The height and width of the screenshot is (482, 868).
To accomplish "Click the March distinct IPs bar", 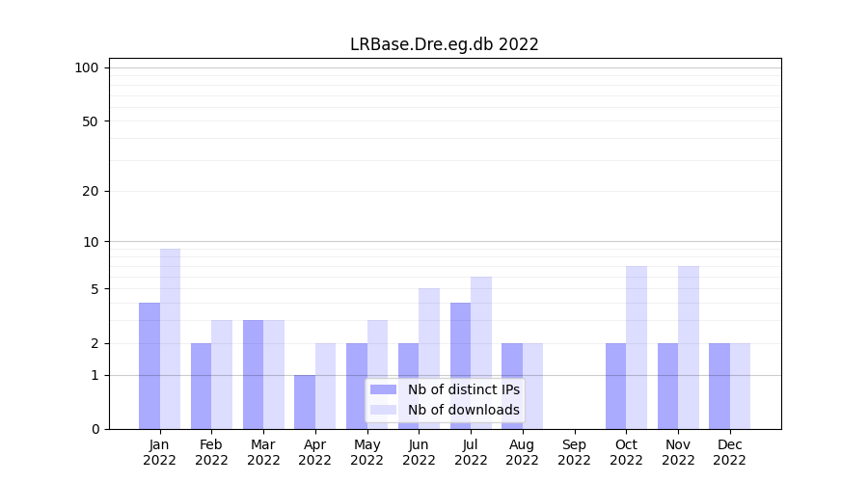I will click(253, 374).
